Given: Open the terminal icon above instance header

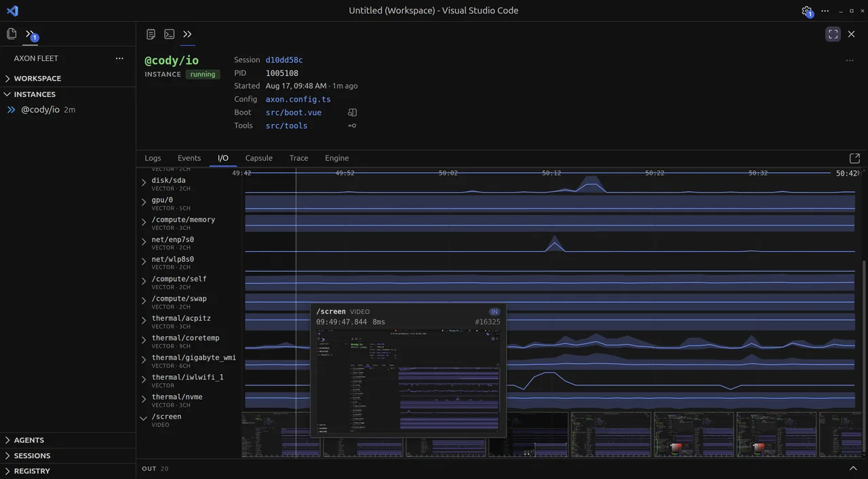Looking at the screenshot, I should point(170,34).
